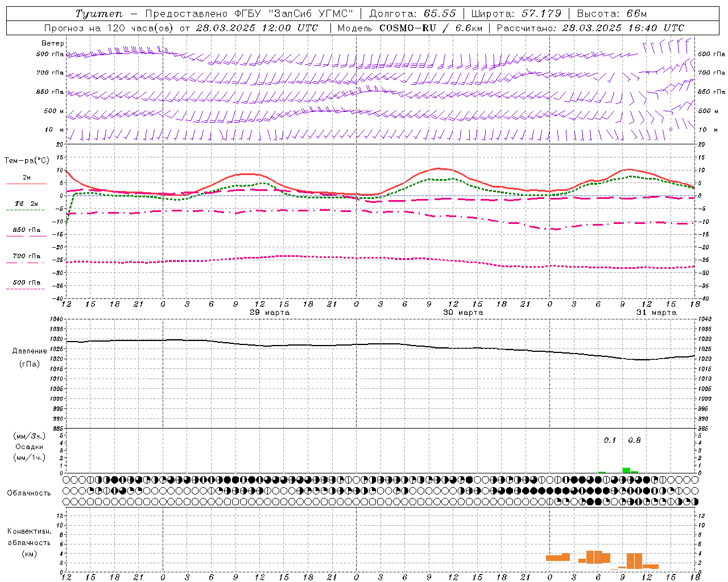Viewport: 728px width, 582px height.
Task: Click the "29 марта" date label
Action: pos(270,313)
